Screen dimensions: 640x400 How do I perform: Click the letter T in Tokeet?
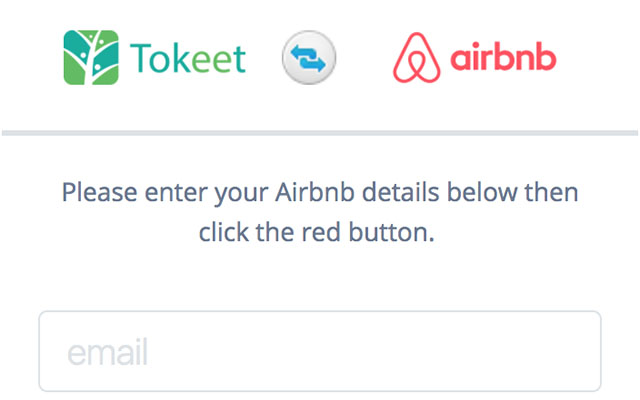pyautogui.click(x=140, y=58)
